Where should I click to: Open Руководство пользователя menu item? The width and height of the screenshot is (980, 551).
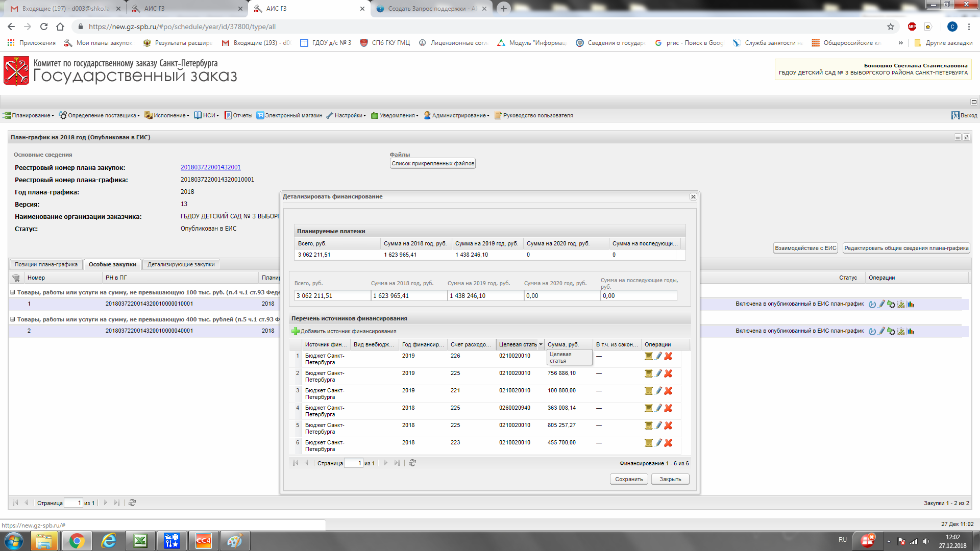coord(533,115)
